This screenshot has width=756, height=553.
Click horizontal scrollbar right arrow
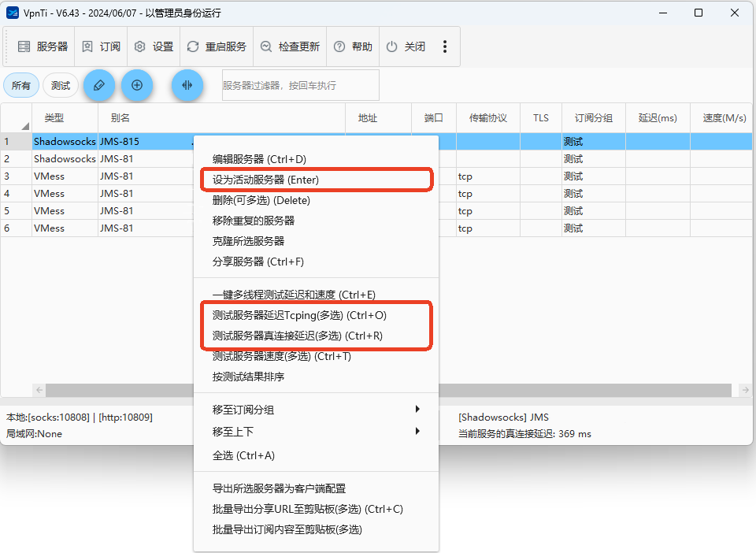[746, 390]
